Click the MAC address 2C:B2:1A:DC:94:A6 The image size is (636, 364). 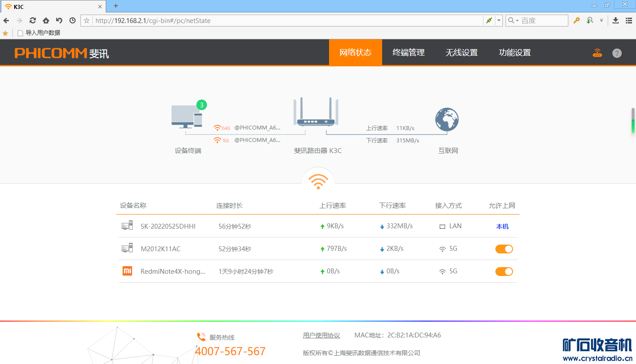click(x=414, y=335)
